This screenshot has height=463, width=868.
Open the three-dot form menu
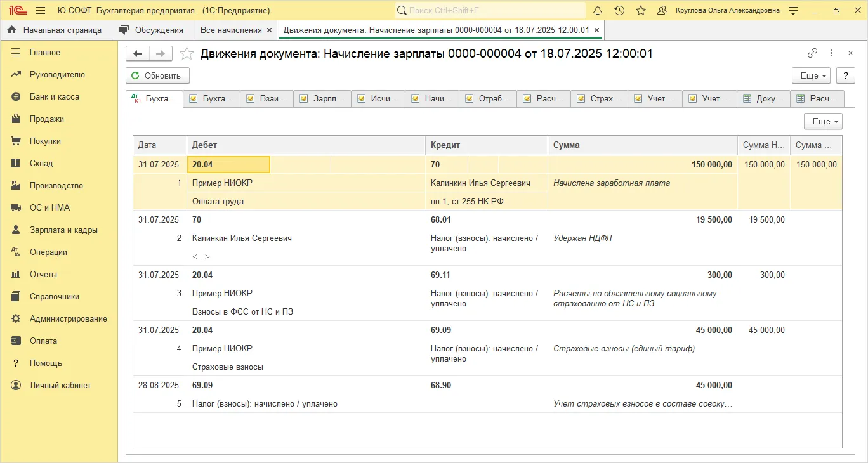pos(832,54)
